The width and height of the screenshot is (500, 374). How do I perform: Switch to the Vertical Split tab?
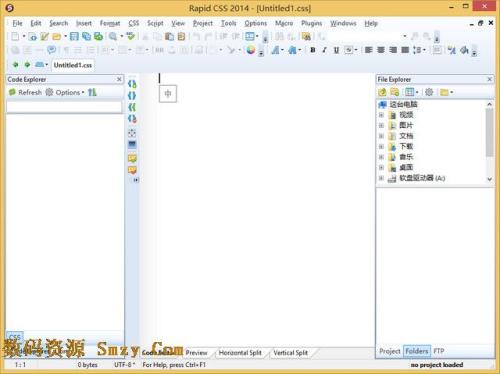[x=290, y=353]
